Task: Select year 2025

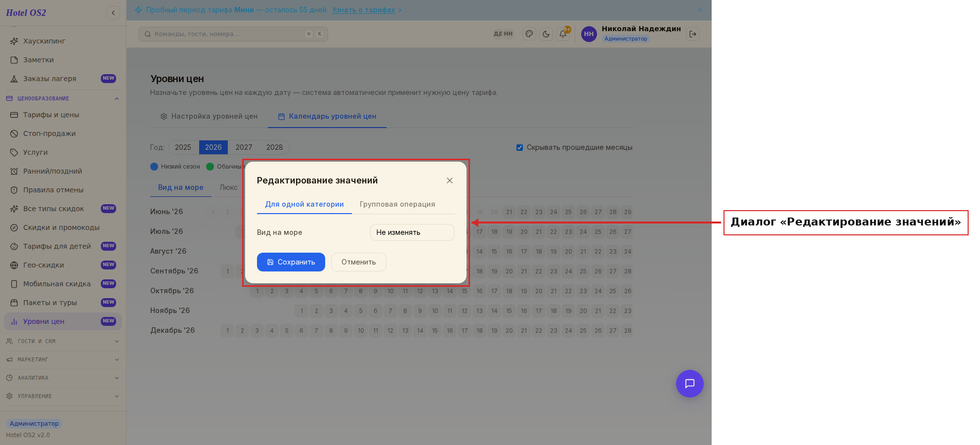Action: point(183,147)
